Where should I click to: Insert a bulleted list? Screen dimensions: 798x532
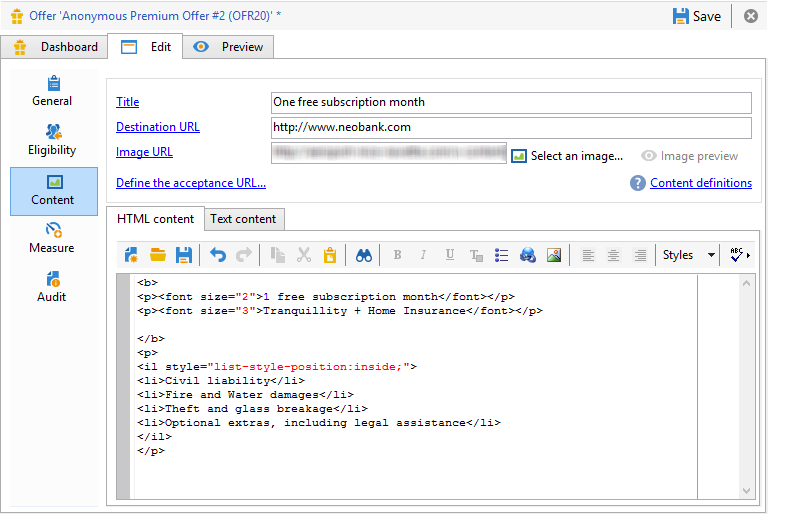(502, 255)
